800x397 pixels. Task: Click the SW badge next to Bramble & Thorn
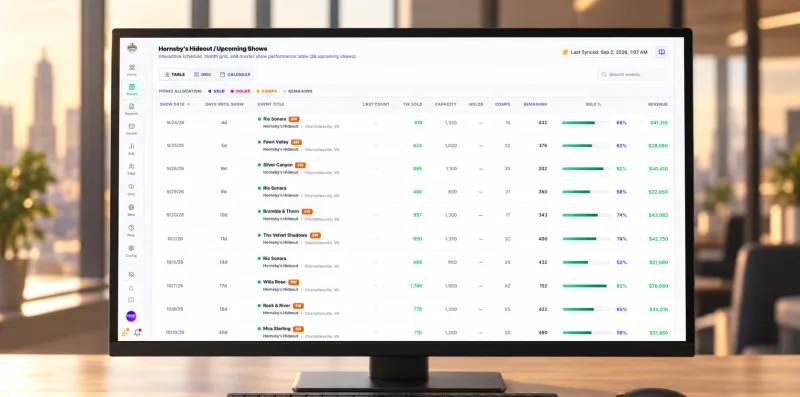[307, 212]
